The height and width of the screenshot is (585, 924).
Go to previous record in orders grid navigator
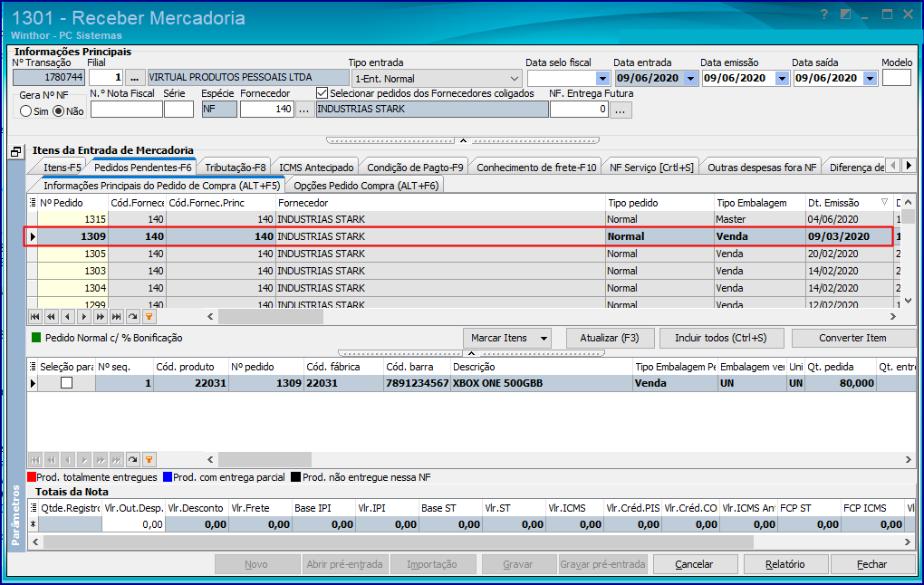[68, 317]
